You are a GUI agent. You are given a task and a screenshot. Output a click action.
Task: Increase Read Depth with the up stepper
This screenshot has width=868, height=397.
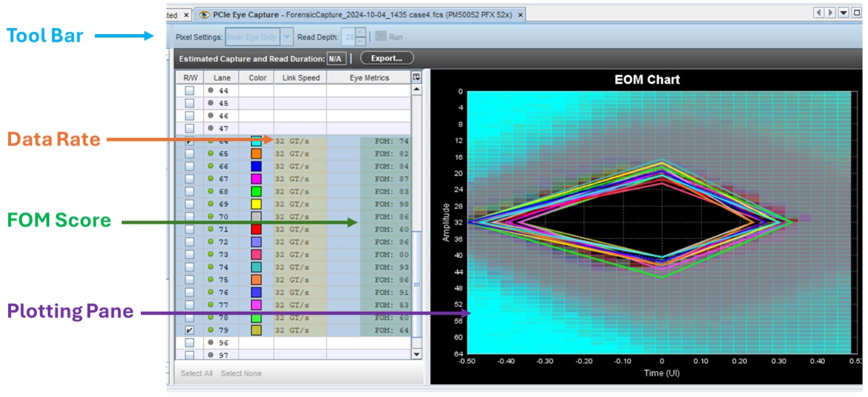360,33
